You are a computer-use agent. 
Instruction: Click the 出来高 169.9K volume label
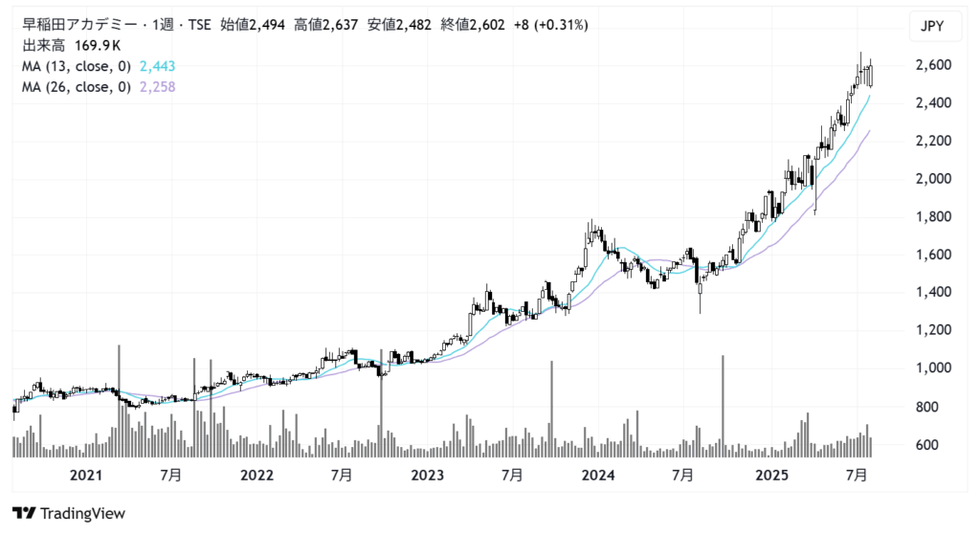click(x=71, y=46)
